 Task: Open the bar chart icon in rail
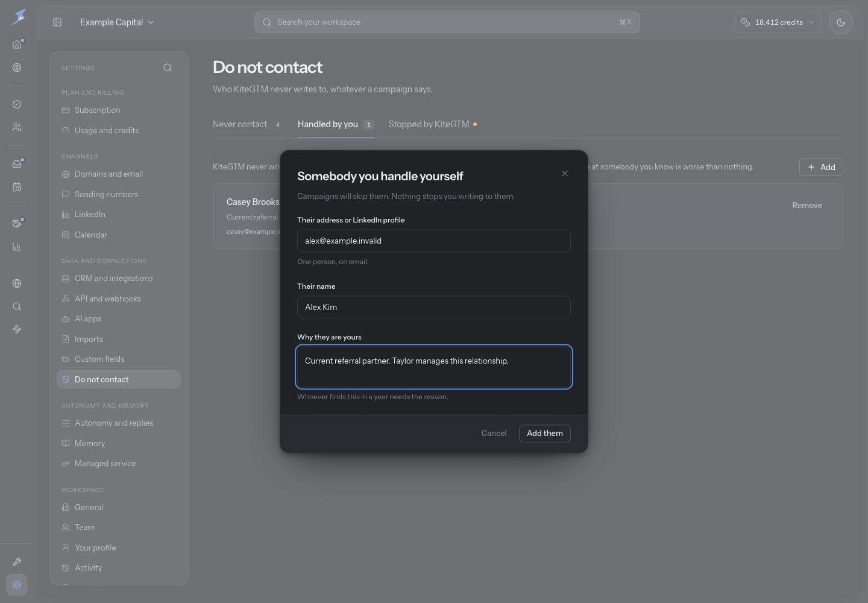click(17, 247)
